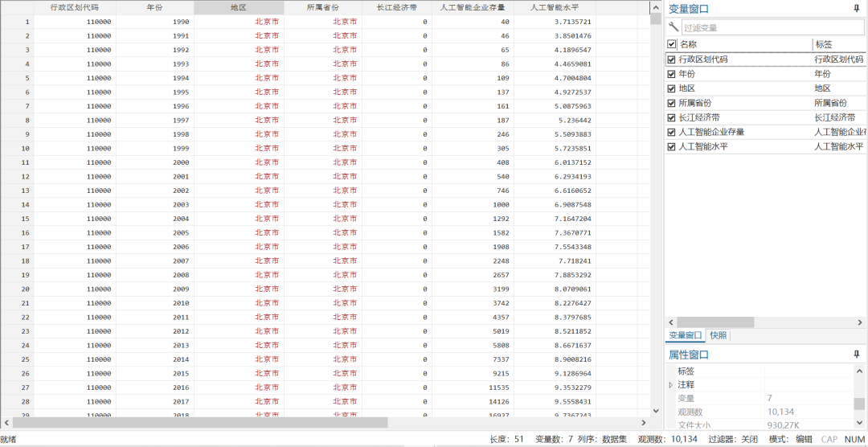868x447 pixels.
Task: Expand the 注释 property row
Action: coord(671,384)
